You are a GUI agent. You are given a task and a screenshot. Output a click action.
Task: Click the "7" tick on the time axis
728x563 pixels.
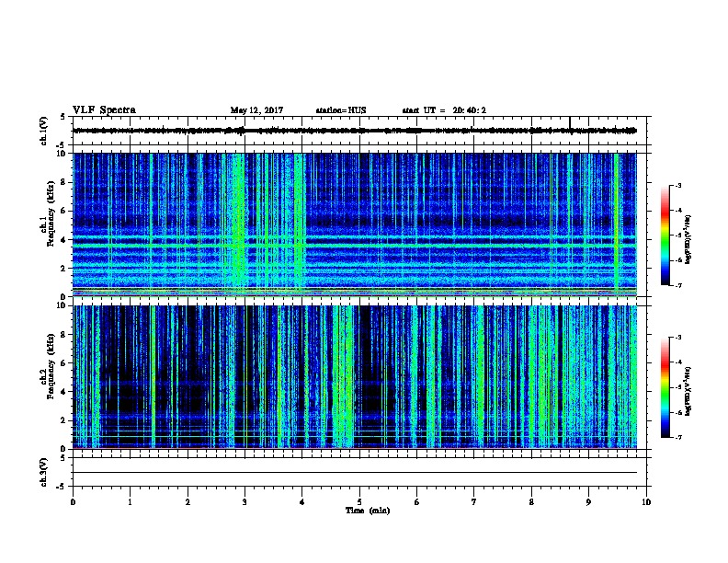(x=474, y=502)
